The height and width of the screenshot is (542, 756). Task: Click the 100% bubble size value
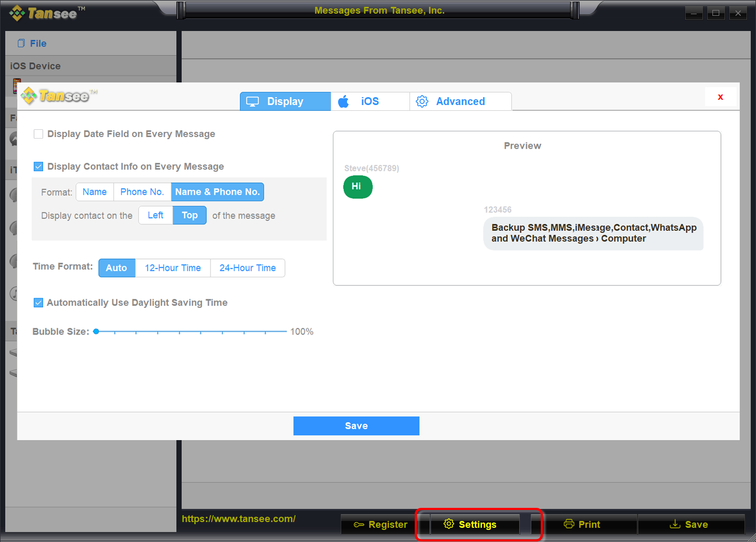tap(302, 331)
